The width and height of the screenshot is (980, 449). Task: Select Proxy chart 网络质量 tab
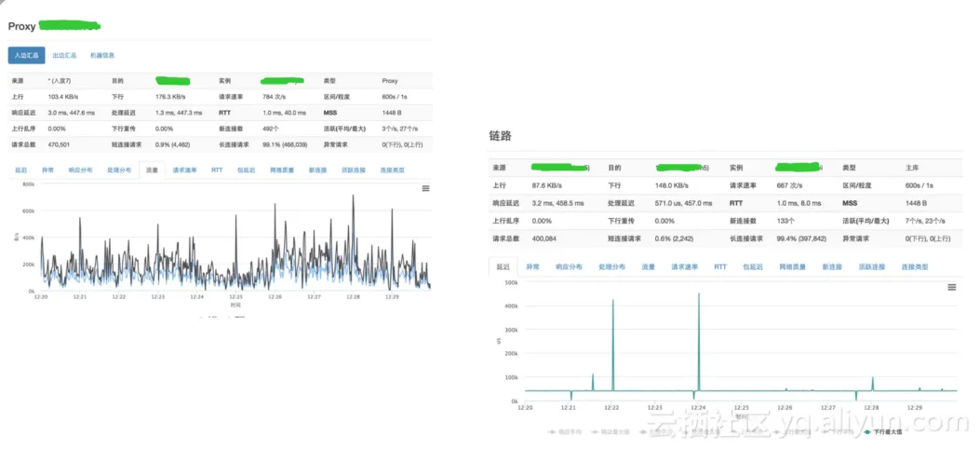(x=282, y=170)
